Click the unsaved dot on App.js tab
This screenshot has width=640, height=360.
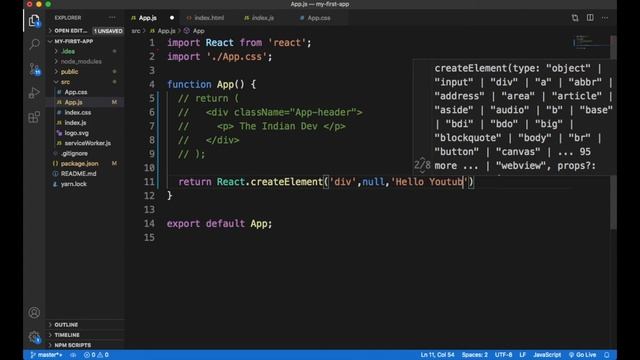172,18
